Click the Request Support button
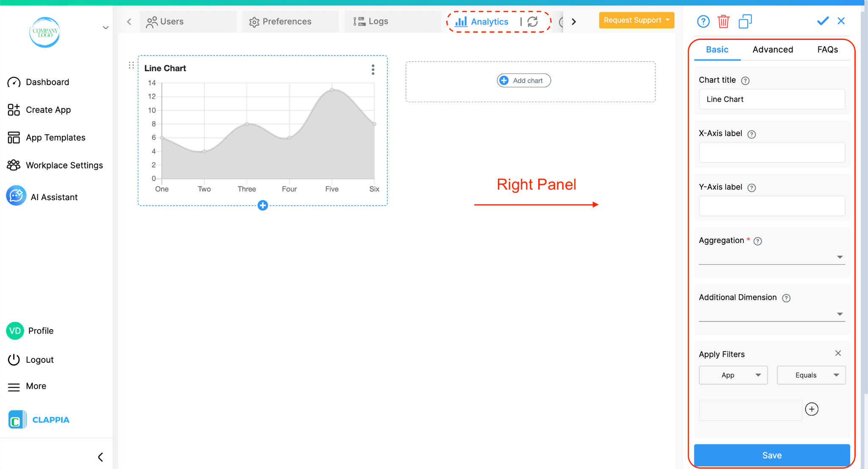The image size is (868, 469). [x=636, y=20]
